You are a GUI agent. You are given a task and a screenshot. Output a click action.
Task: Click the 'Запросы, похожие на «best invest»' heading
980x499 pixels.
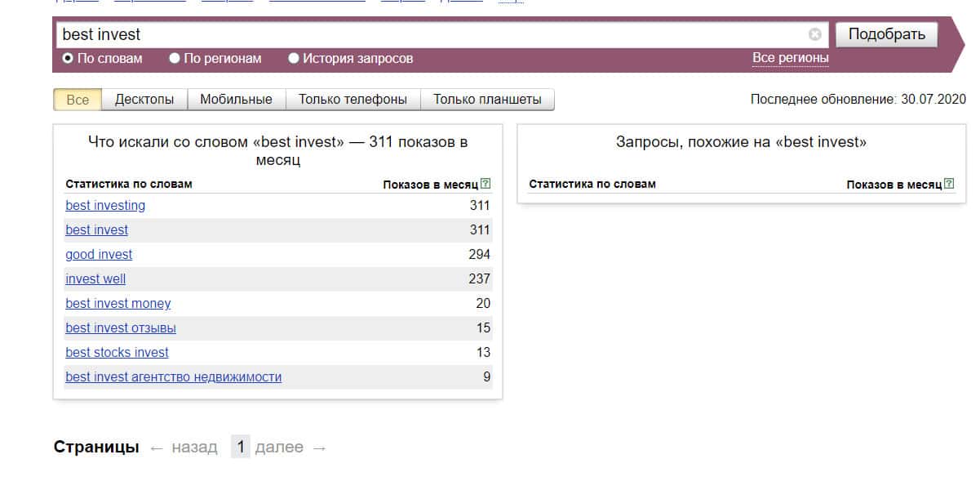[741, 142]
